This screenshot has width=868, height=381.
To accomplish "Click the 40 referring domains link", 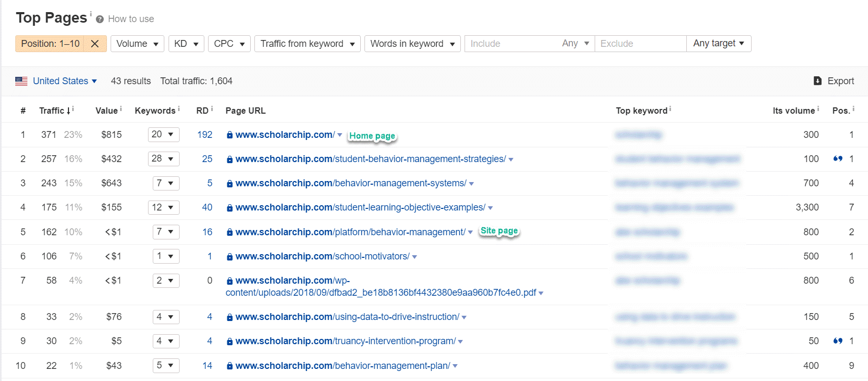I will [x=208, y=207].
